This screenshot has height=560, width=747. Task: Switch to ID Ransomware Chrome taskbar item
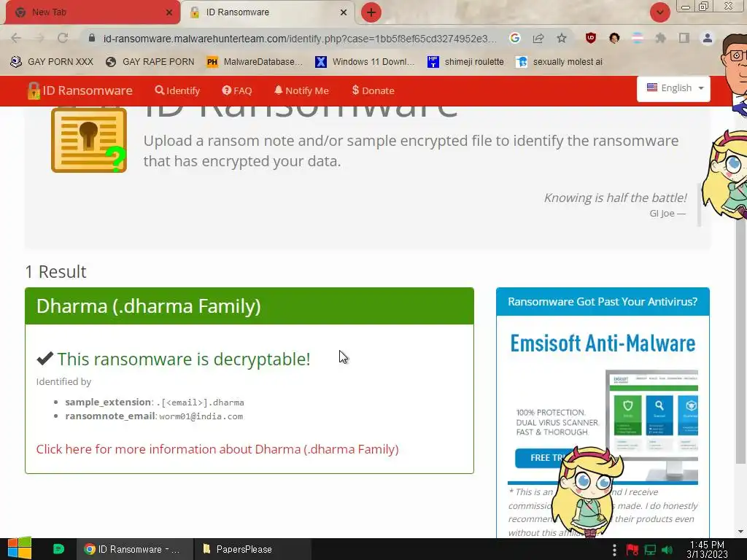[x=134, y=549]
